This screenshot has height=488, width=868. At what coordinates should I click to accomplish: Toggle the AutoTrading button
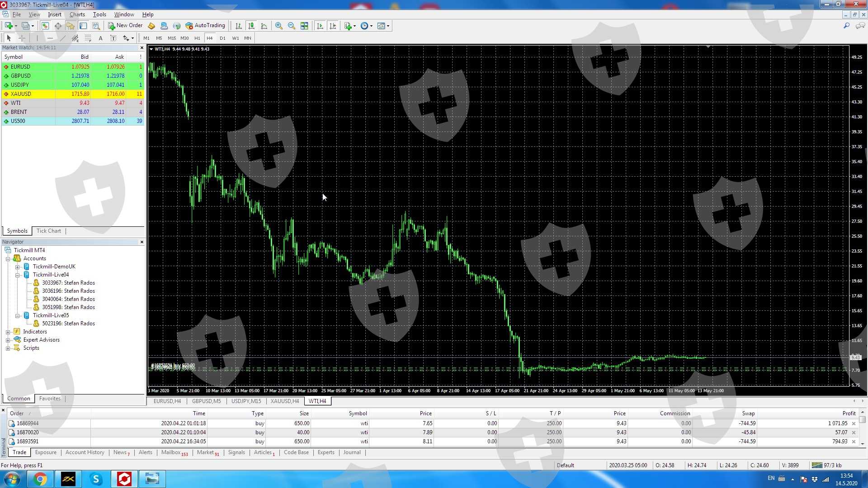pos(205,26)
